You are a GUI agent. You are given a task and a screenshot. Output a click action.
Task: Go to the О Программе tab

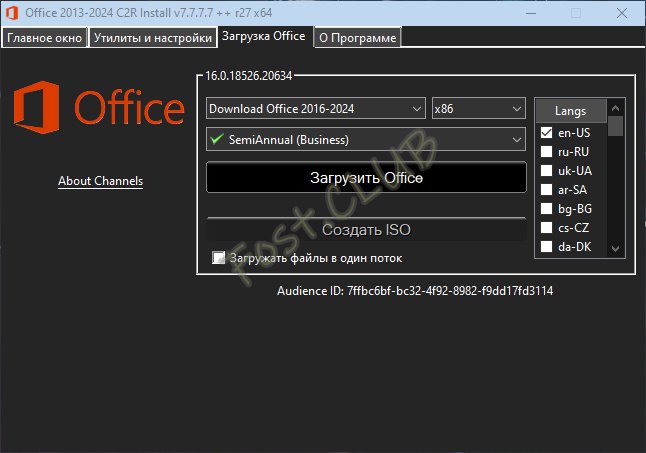(x=357, y=38)
